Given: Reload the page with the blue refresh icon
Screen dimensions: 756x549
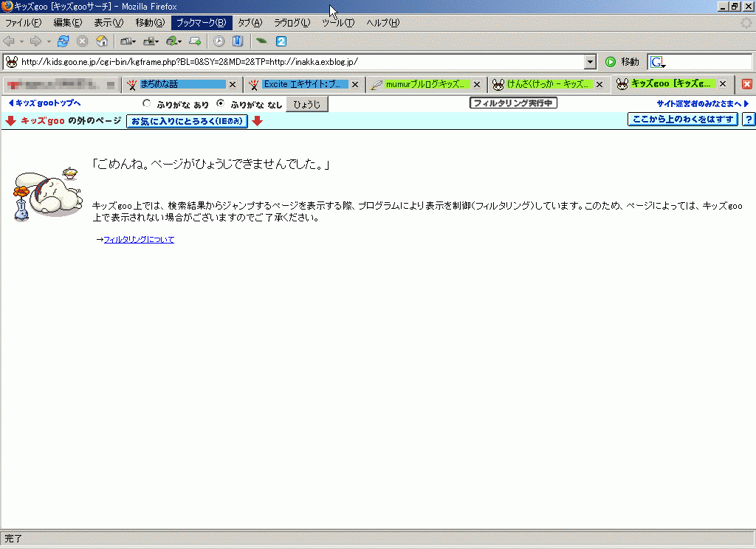Looking at the screenshot, I should (x=63, y=41).
